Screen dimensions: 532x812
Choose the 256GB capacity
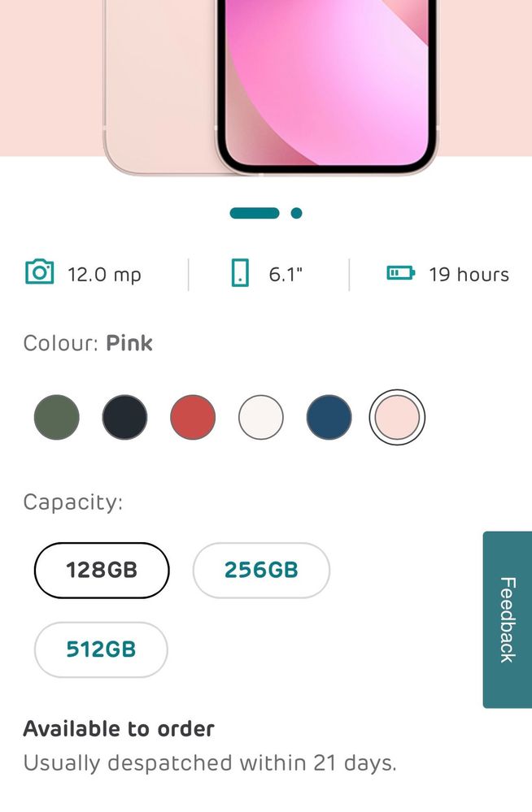pyautogui.click(x=261, y=570)
